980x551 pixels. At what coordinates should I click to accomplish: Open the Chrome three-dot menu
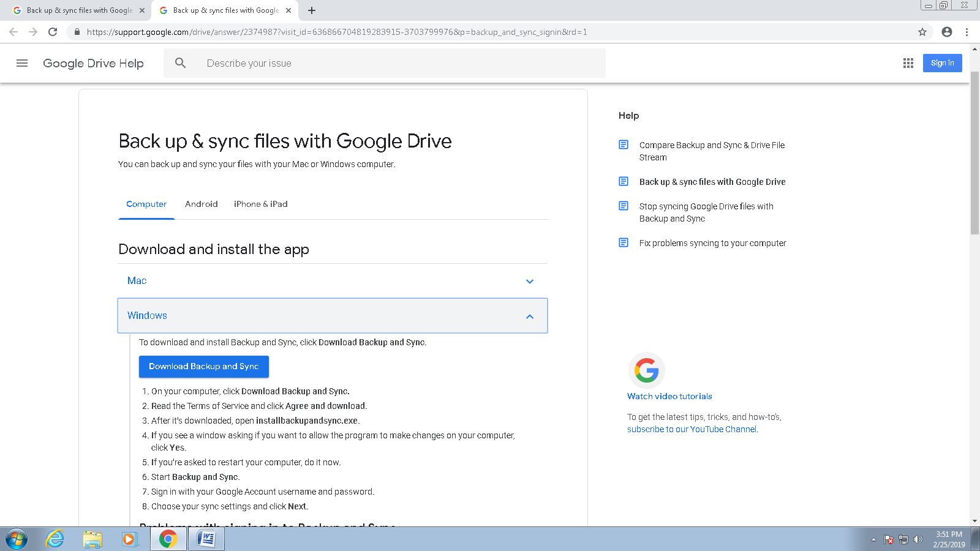pos(967,32)
